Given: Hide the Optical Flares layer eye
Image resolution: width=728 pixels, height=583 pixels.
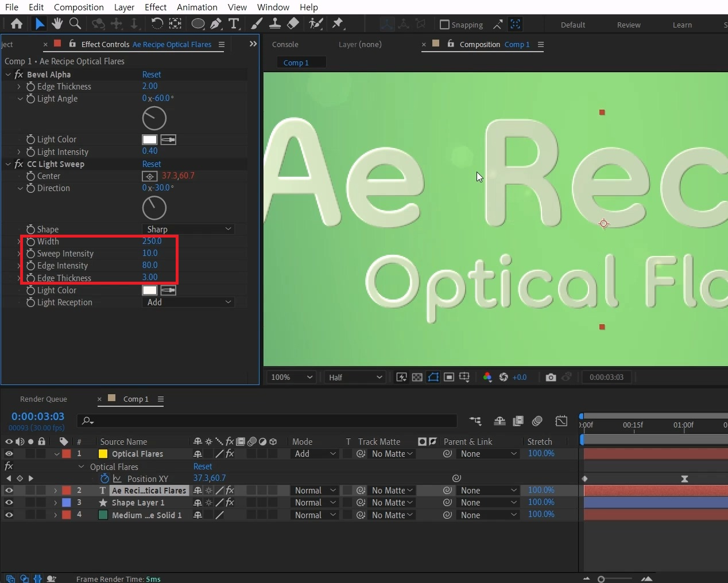Looking at the screenshot, I should 9,454.
